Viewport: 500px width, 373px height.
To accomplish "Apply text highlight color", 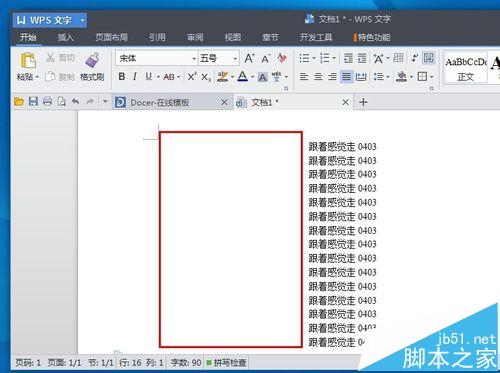I will tap(222, 77).
